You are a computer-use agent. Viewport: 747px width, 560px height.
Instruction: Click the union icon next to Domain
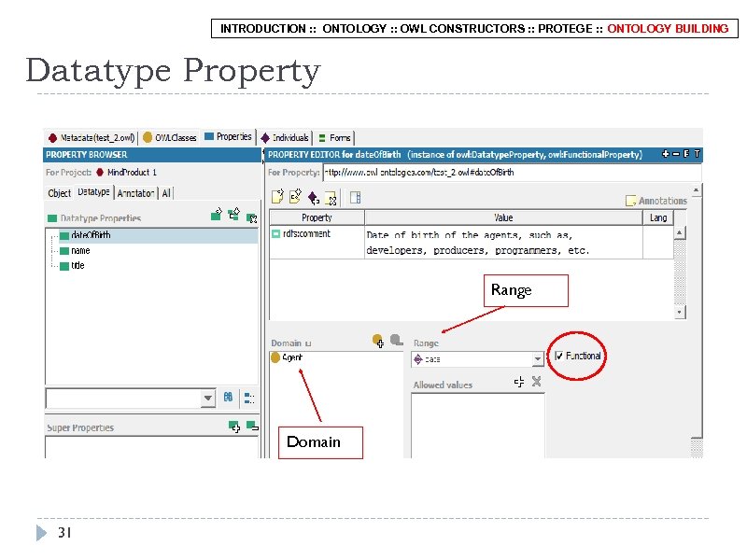pyautogui.click(x=308, y=343)
